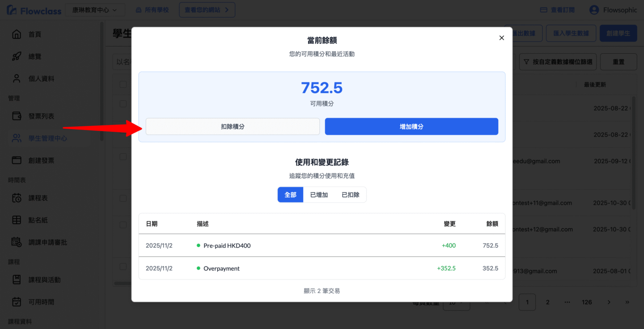
Task: Go to next page chevron
Action: tap(609, 302)
